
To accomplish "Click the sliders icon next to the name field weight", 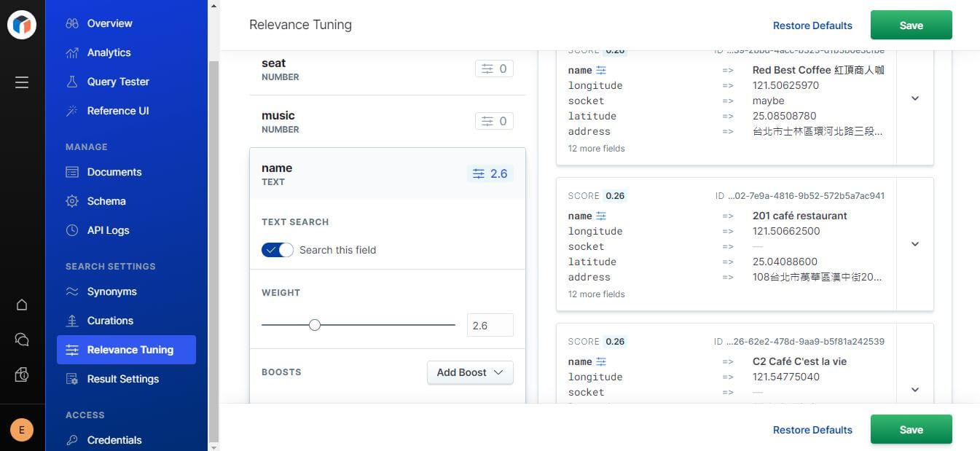I will tap(478, 173).
